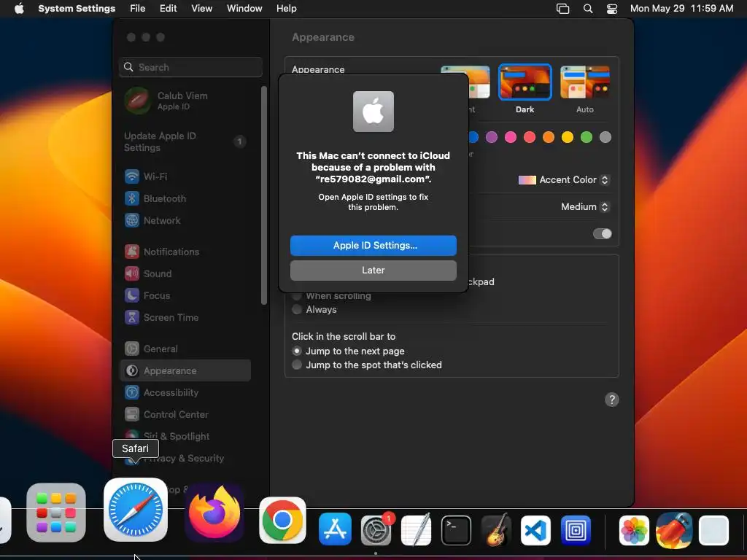Image resolution: width=747 pixels, height=560 pixels.
Task: Select the Auto appearance thumbnail
Action: click(585, 82)
